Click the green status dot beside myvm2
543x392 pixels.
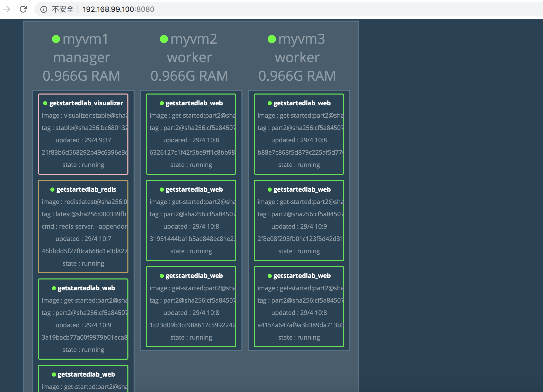[x=164, y=39]
